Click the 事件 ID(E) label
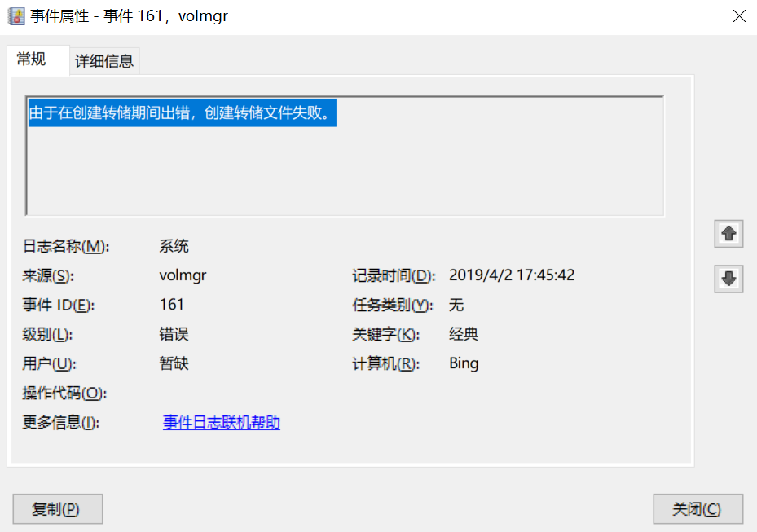The width and height of the screenshot is (757, 532). coord(59,305)
